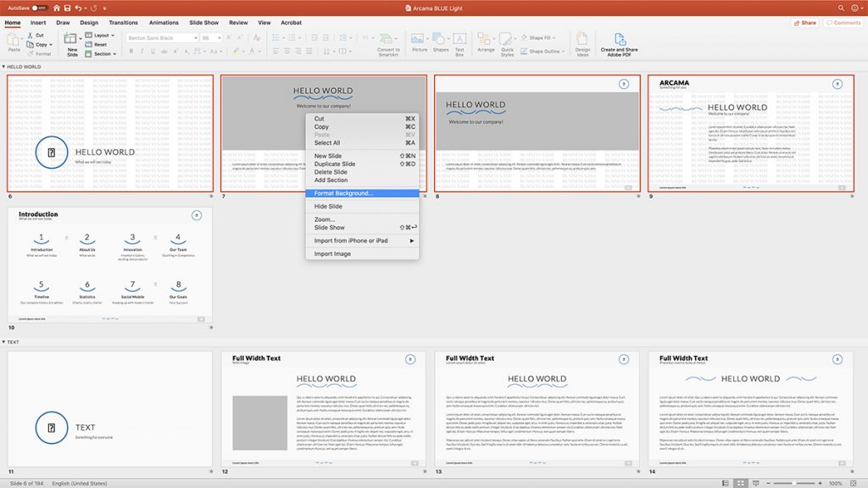Open the Transitions ribbon tab
The image size is (868, 488).
point(123,23)
